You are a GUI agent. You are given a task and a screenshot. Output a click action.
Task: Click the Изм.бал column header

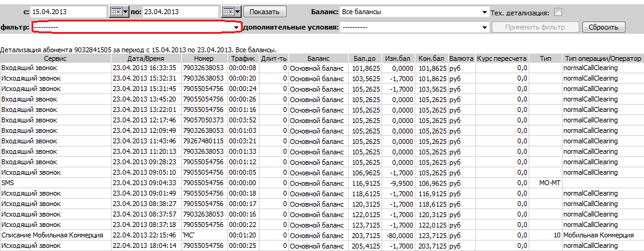click(398, 58)
